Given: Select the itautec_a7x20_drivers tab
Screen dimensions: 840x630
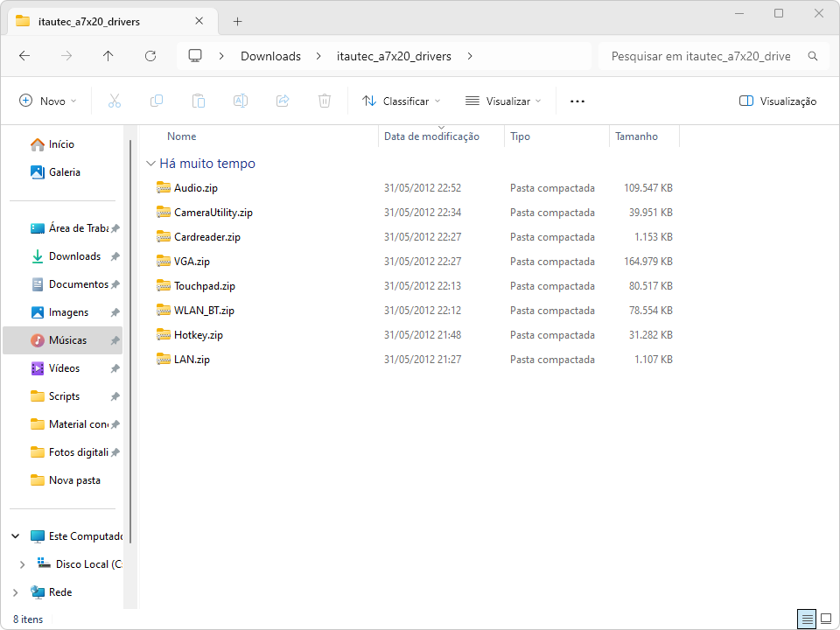Looking at the screenshot, I should tap(113, 21).
